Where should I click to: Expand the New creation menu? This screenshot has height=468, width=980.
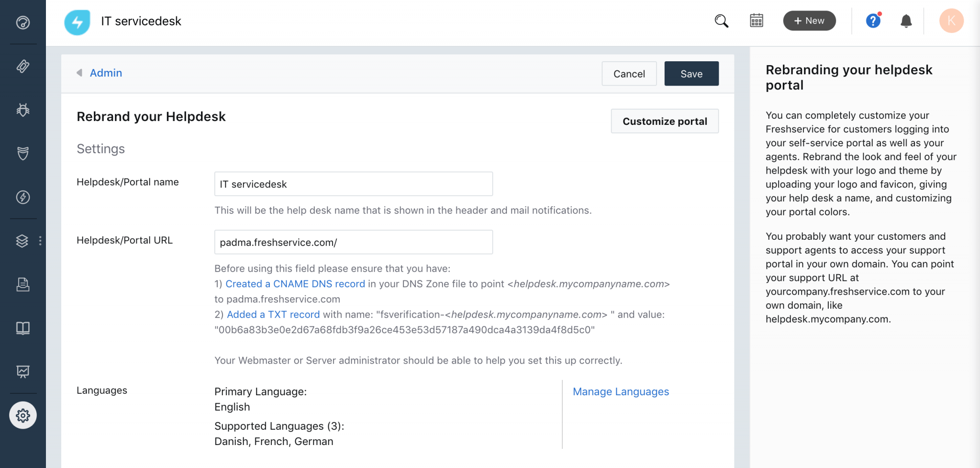(x=809, y=21)
